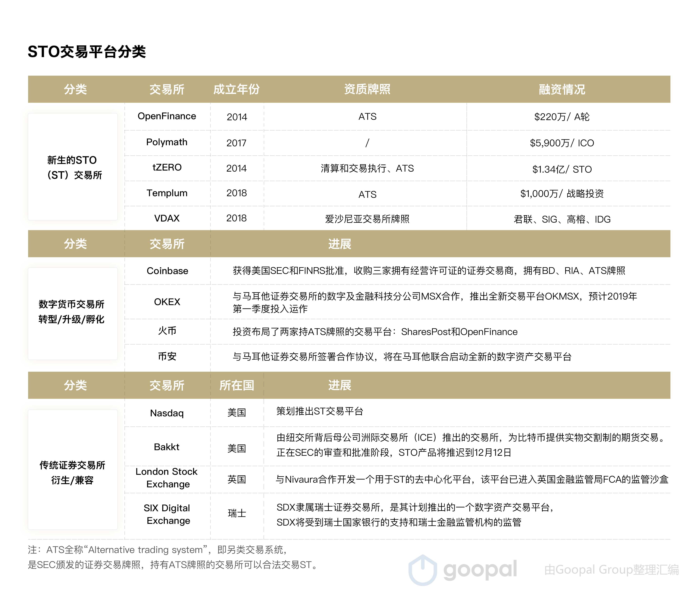
Task: Click country cell 英国
Action: [x=237, y=479]
